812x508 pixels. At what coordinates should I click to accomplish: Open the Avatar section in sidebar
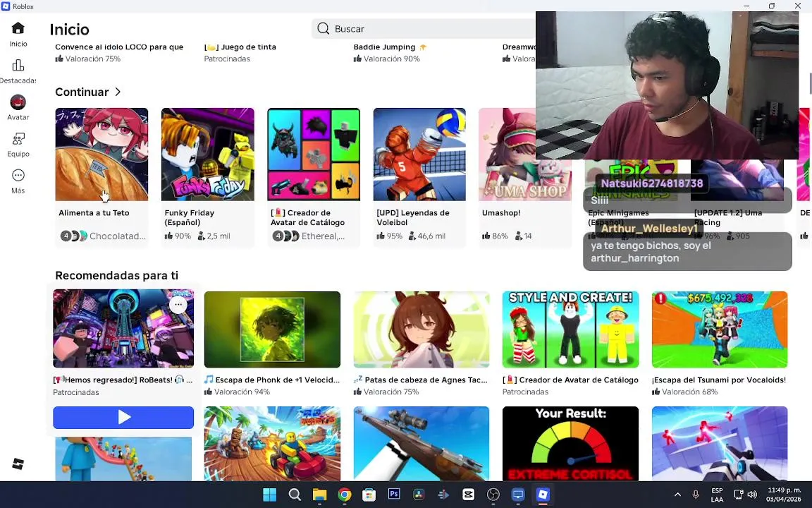[x=18, y=108]
